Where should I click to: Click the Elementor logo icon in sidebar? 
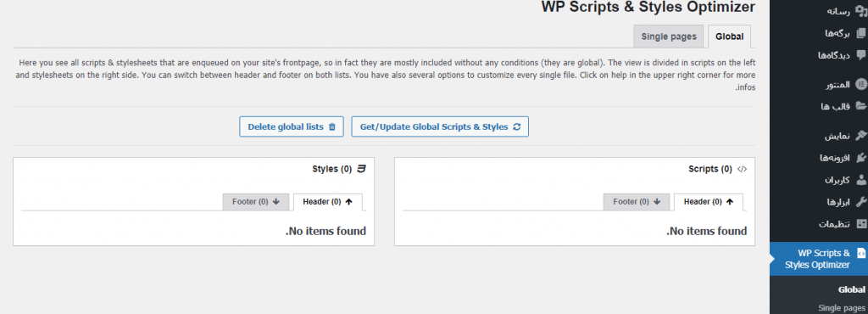click(861, 85)
